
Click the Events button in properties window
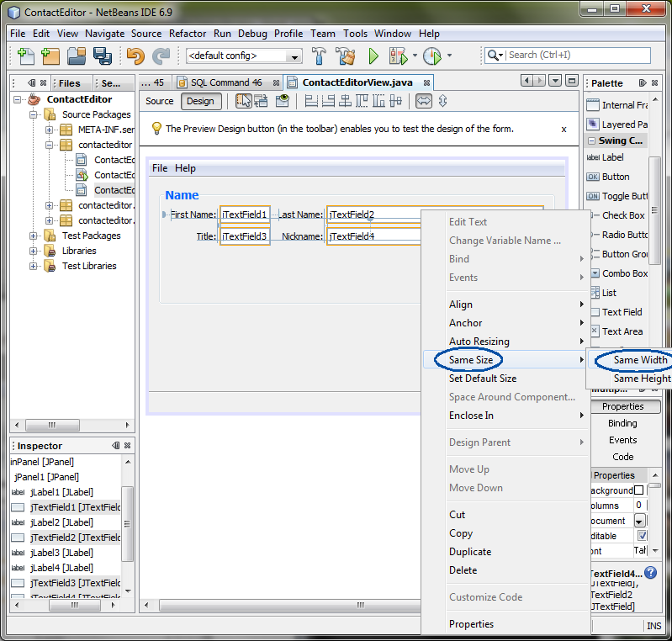[622, 440]
